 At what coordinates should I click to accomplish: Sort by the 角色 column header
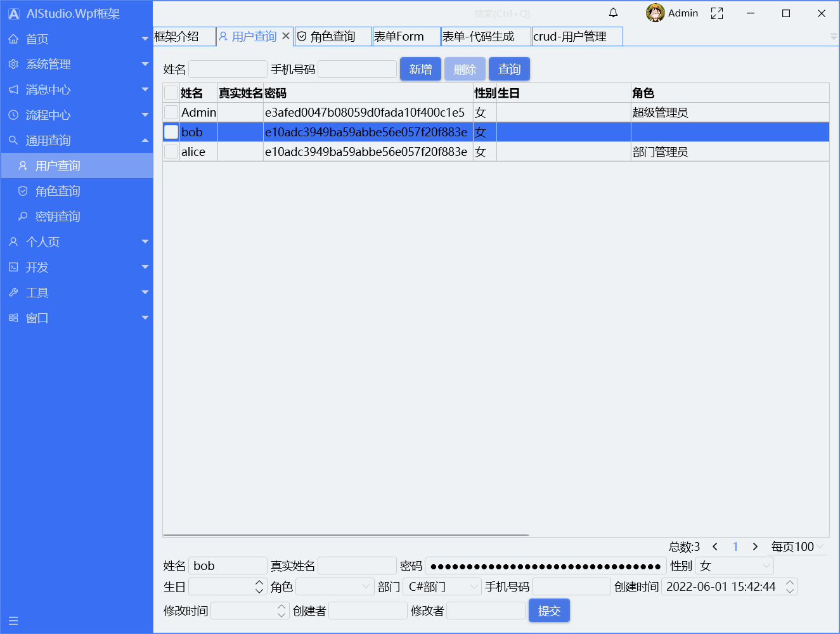(730, 93)
